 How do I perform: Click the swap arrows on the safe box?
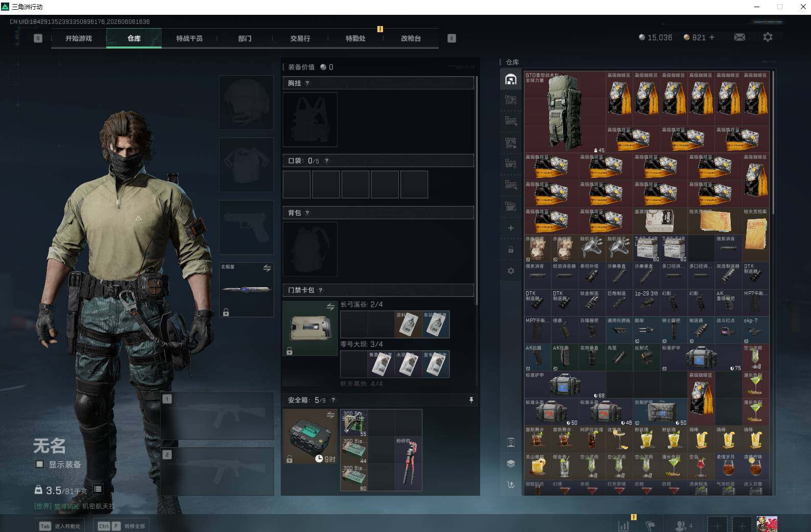pos(330,415)
